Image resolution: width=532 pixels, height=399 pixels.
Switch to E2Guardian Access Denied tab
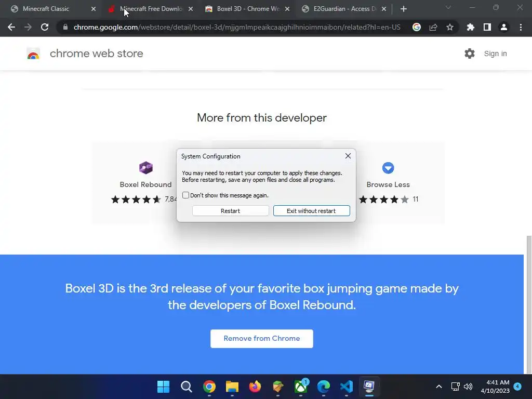coord(345,9)
